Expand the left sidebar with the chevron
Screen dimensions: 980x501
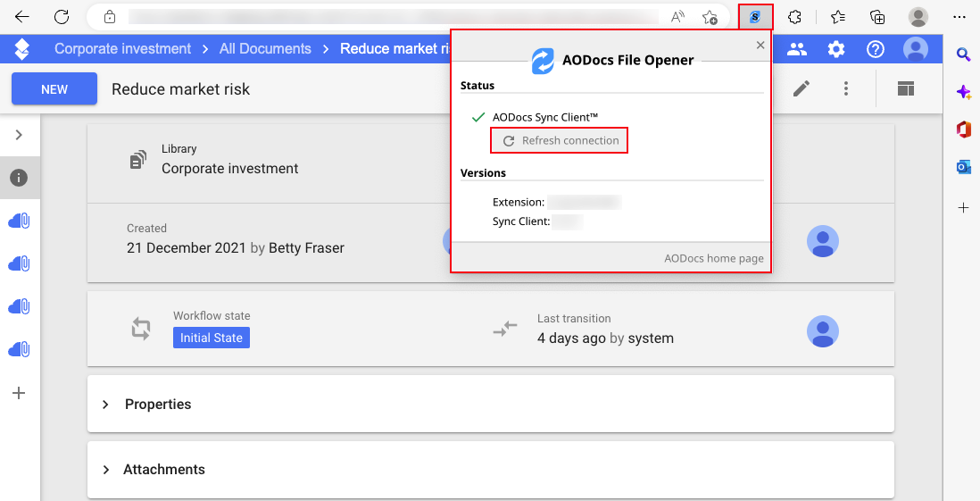pyautogui.click(x=19, y=135)
